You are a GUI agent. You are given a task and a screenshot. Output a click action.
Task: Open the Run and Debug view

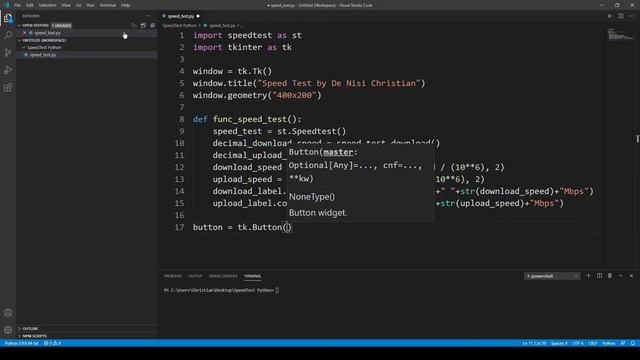[x=8, y=70]
